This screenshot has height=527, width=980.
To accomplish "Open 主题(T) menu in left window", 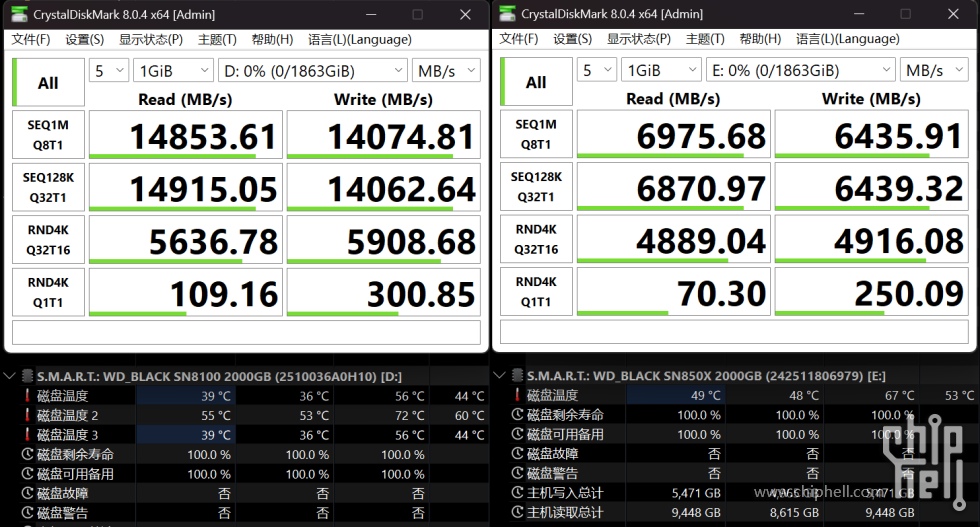I will point(217,39).
